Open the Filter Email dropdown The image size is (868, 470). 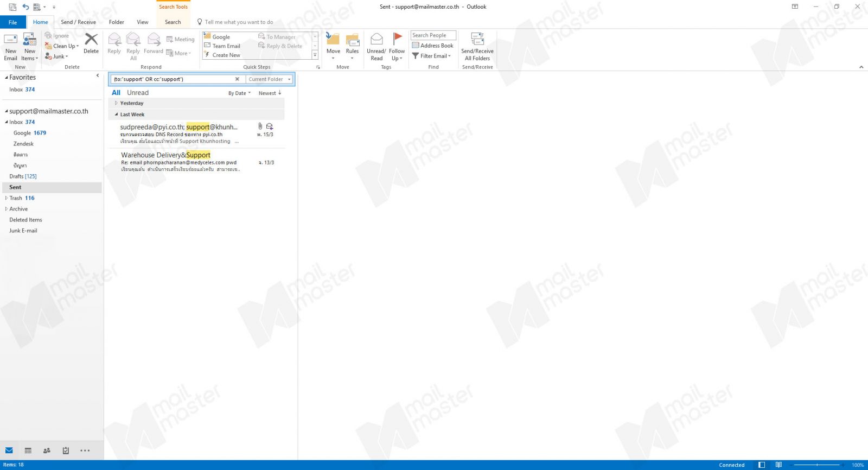click(432, 56)
